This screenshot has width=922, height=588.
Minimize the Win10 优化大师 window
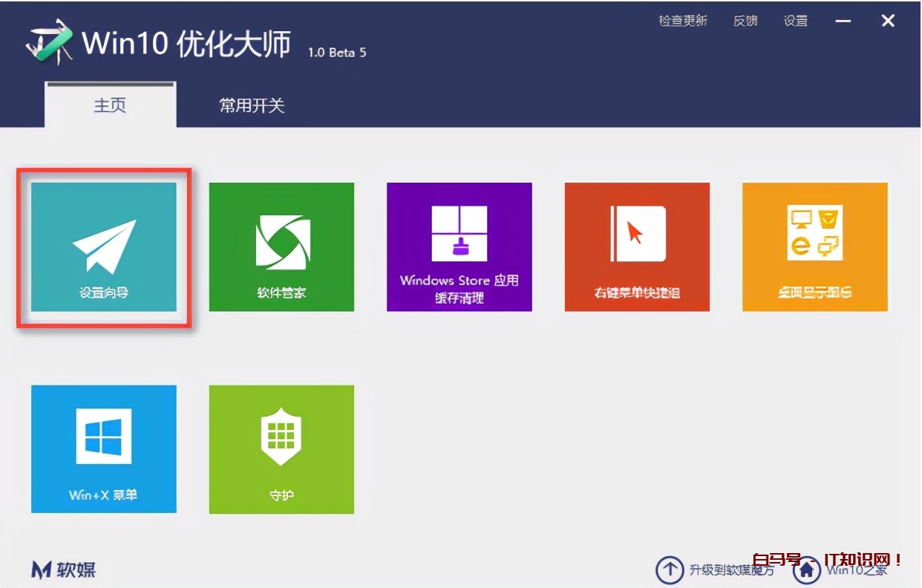(x=843, y=21)
